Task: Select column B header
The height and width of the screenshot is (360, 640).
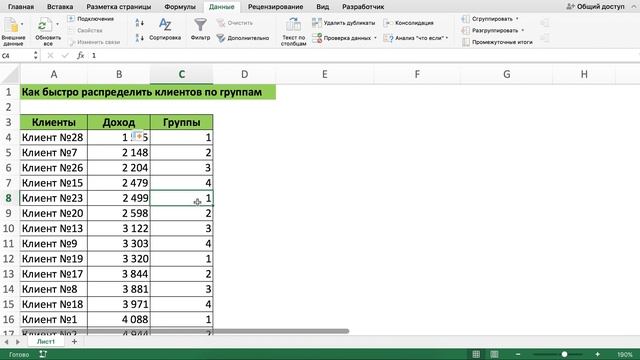Action: coord(119,74)
